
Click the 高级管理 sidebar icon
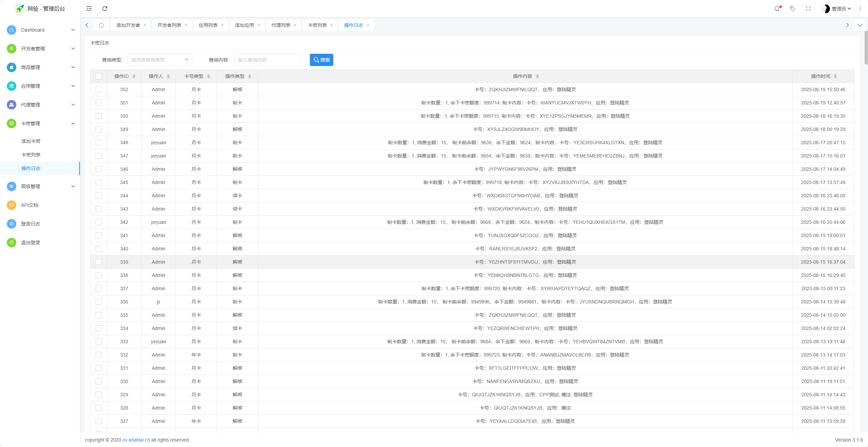click(12, 186)
